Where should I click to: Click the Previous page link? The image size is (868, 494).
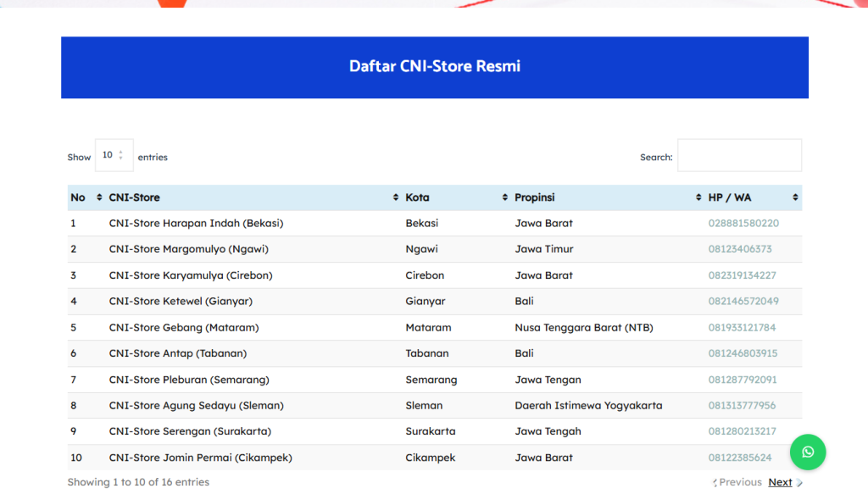click(x=740, y=482)
